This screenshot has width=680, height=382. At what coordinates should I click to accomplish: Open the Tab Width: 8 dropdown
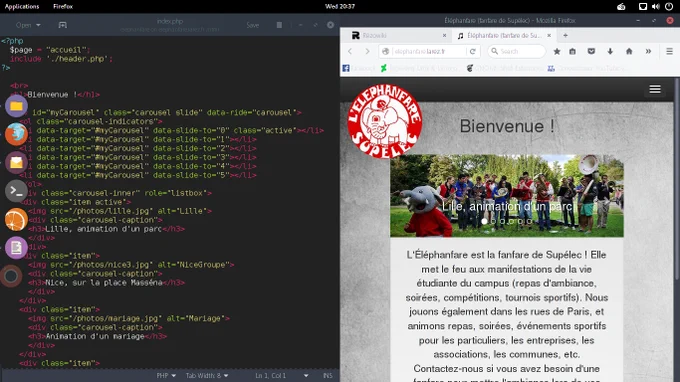click(x=207, y=375)
